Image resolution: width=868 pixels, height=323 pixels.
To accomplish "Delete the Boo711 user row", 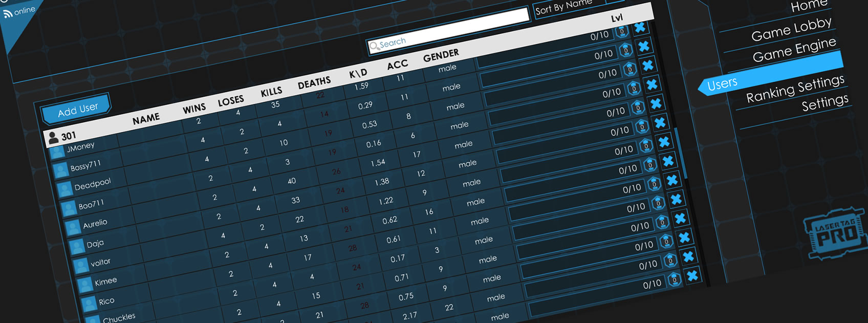I will point(652,84).
